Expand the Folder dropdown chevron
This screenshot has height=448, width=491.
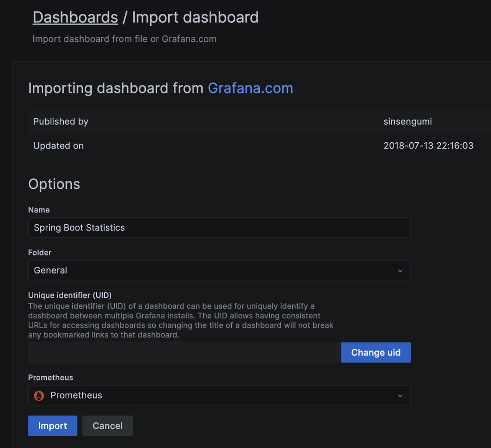coord(400,270)
